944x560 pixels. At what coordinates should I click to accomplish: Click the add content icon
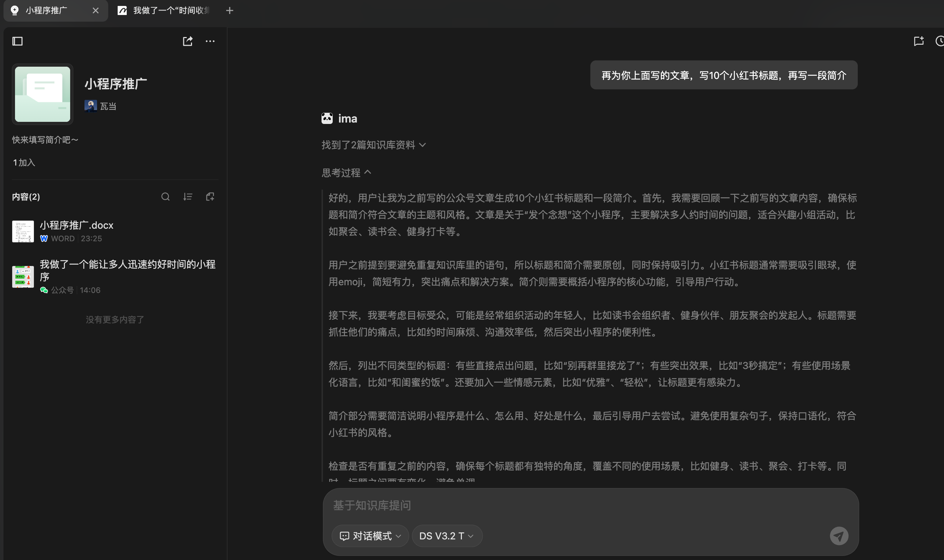(210, 197)
